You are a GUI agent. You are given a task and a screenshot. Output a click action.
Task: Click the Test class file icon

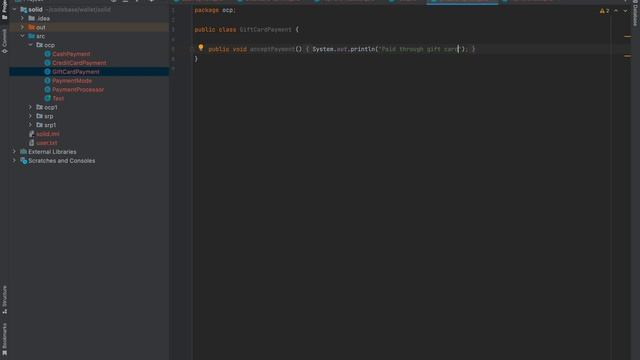(x=47, y=98)
